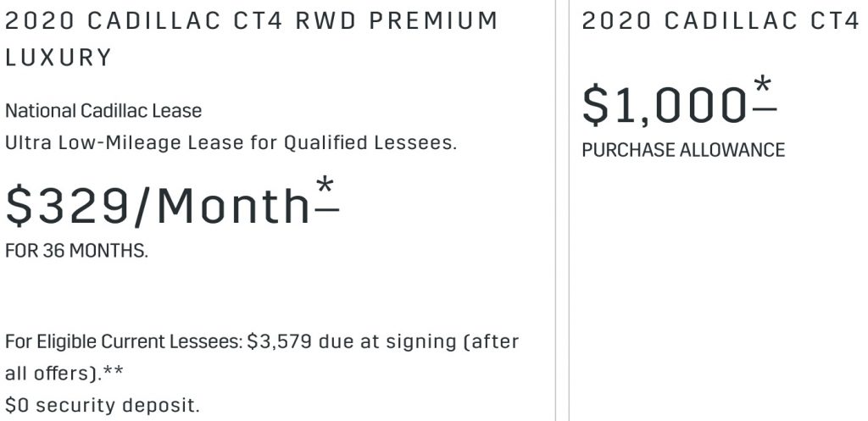
Task: Click the PURCHASE ALLOWANCE label
Action: pyautogui.click(x=684, y=150)
